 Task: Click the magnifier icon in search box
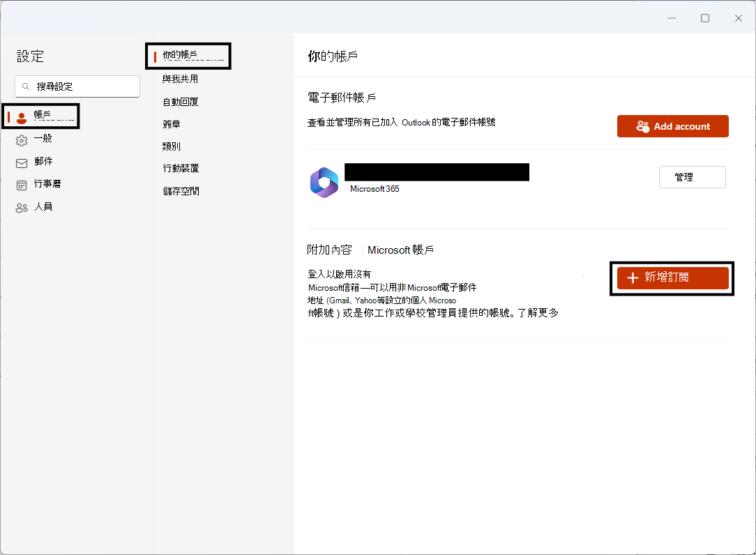point(26,86)
